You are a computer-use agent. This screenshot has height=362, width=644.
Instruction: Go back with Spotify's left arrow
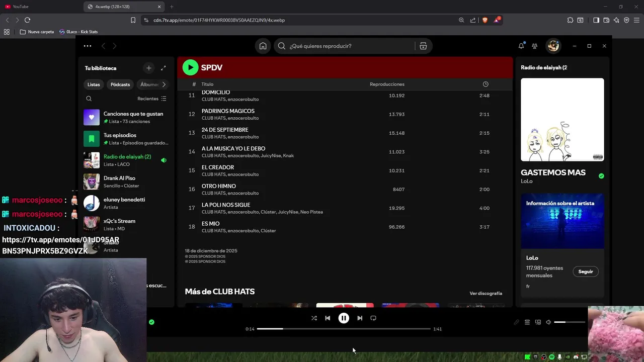(x=103, y=46)
